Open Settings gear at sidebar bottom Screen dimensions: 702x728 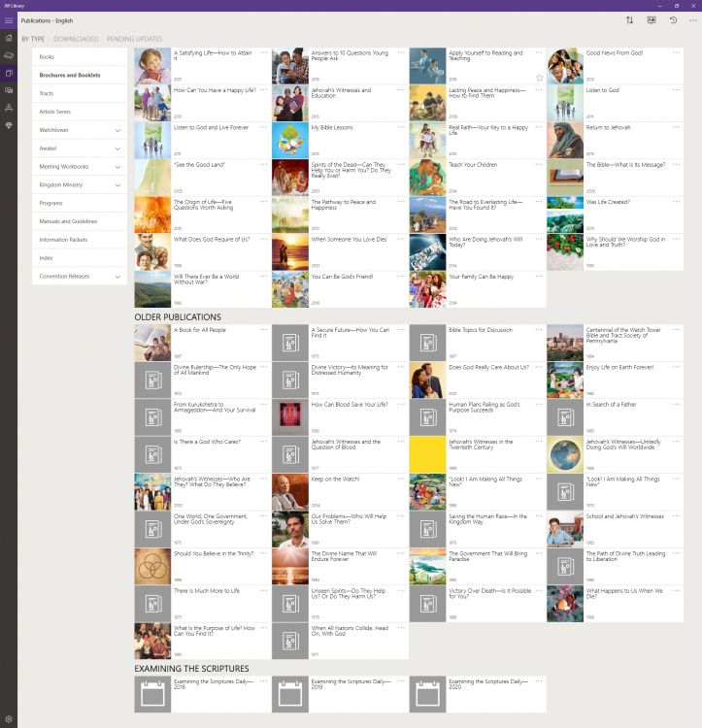point(9,719)
